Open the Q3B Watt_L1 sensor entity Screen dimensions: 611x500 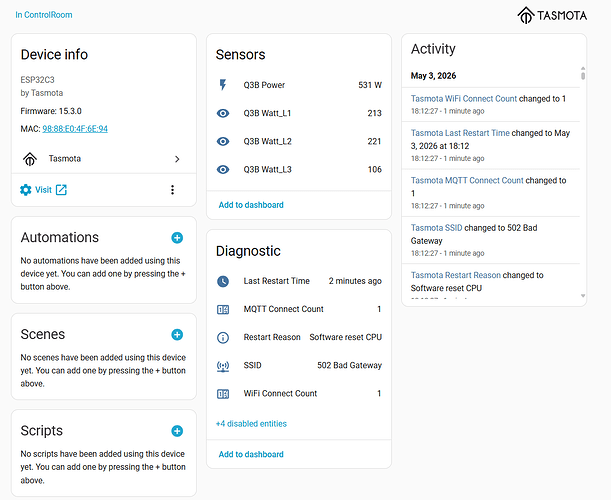[x=299, y=113]
